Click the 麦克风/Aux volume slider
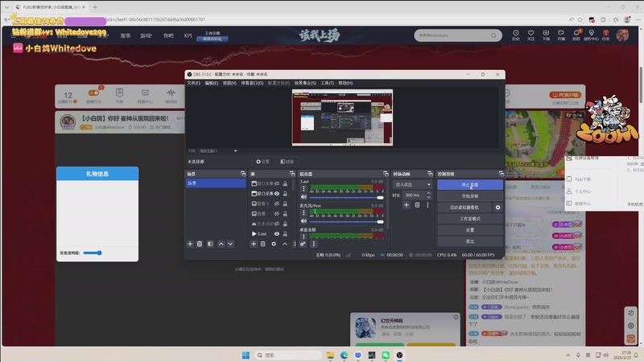Screen dimensions: 644x362 (x=347, y=222)
